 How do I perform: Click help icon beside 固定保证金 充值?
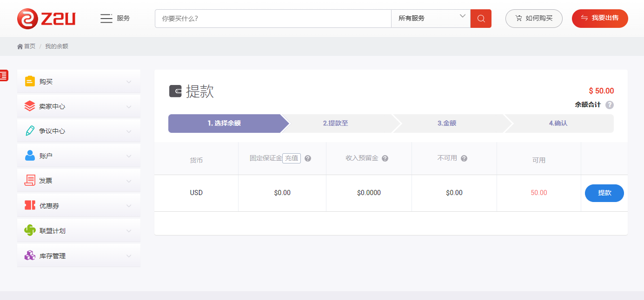(308, 158)
